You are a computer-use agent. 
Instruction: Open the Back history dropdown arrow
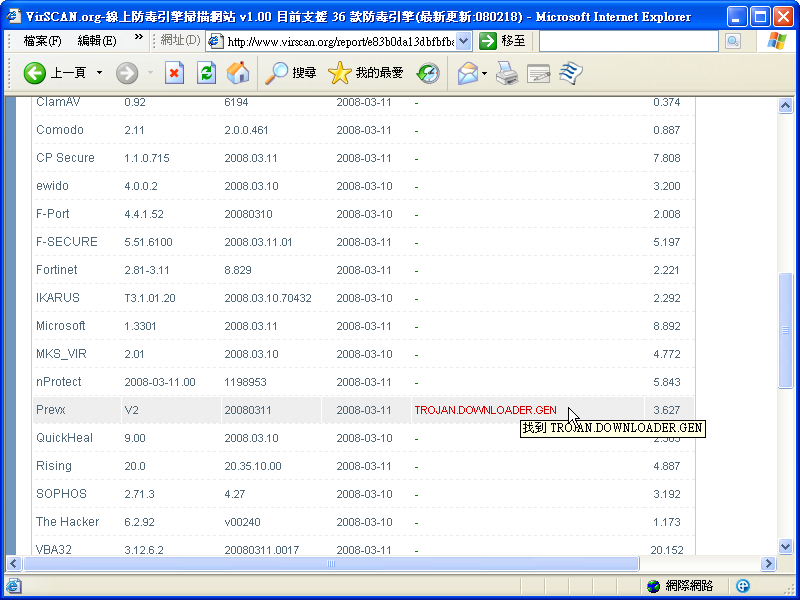click(99, 73)
